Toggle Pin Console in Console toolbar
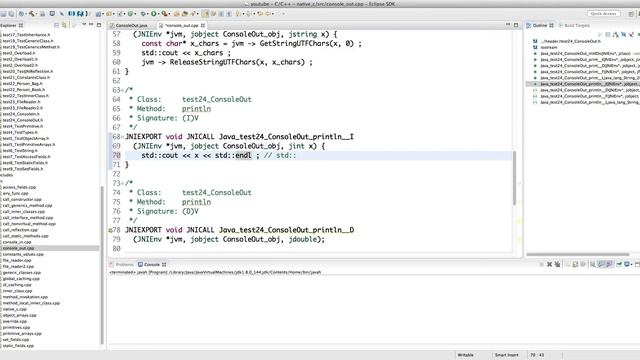The height and width of the screenshot is (360, 640). (619, 264)
